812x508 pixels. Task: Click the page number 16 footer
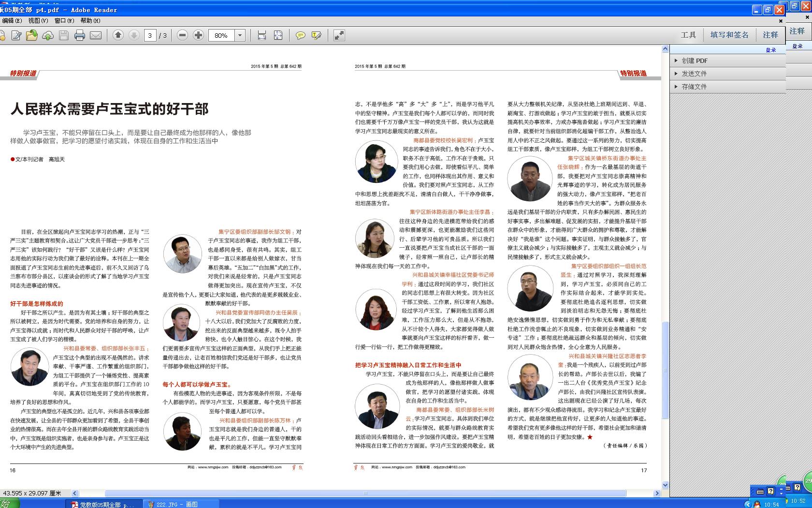[13, 470]
